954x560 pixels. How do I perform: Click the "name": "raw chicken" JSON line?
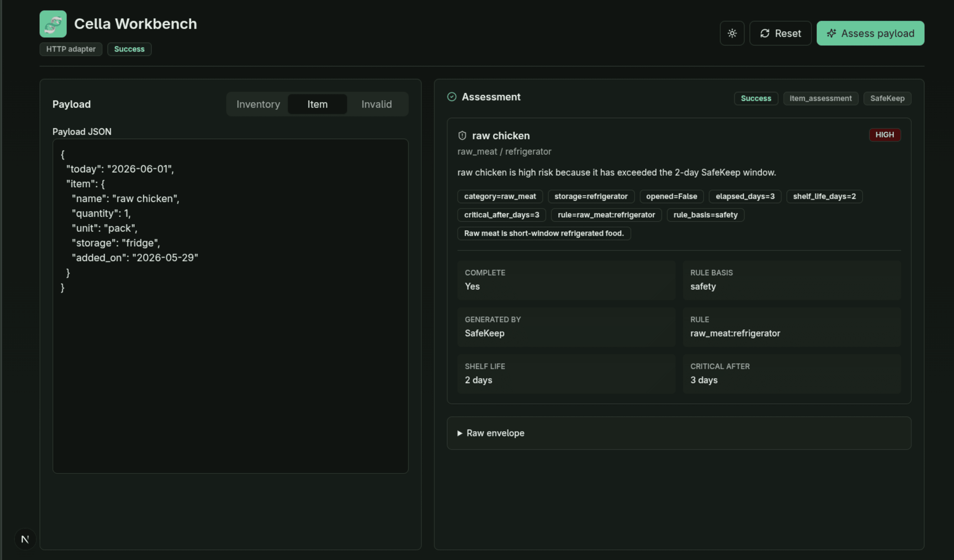click(125, 199)
